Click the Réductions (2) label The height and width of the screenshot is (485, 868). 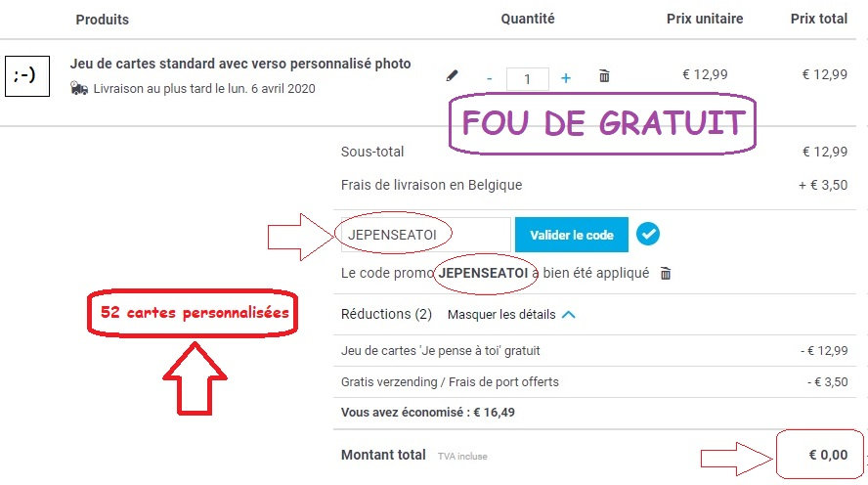tap(386, 315)
